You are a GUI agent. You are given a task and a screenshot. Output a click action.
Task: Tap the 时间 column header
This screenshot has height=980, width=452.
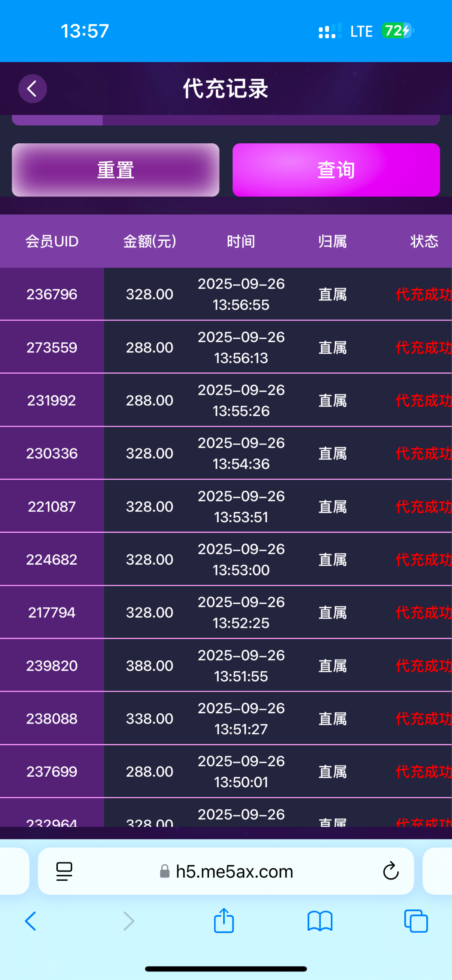coord(241,241)
